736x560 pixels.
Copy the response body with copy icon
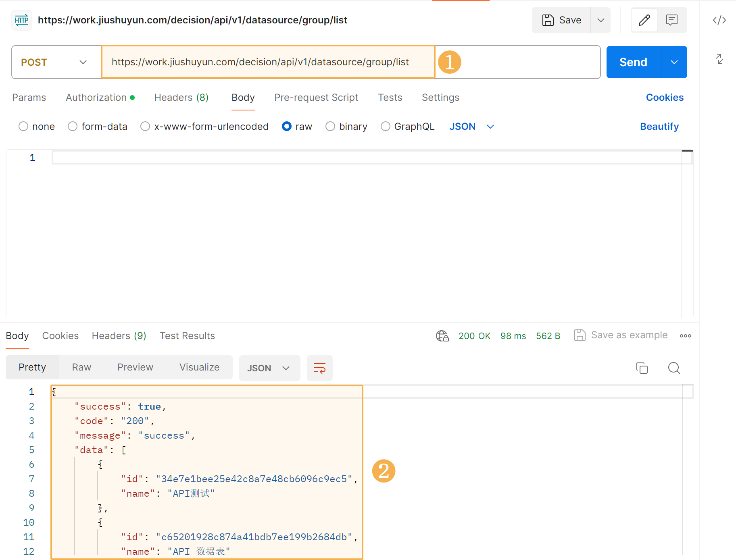[642, 368]
